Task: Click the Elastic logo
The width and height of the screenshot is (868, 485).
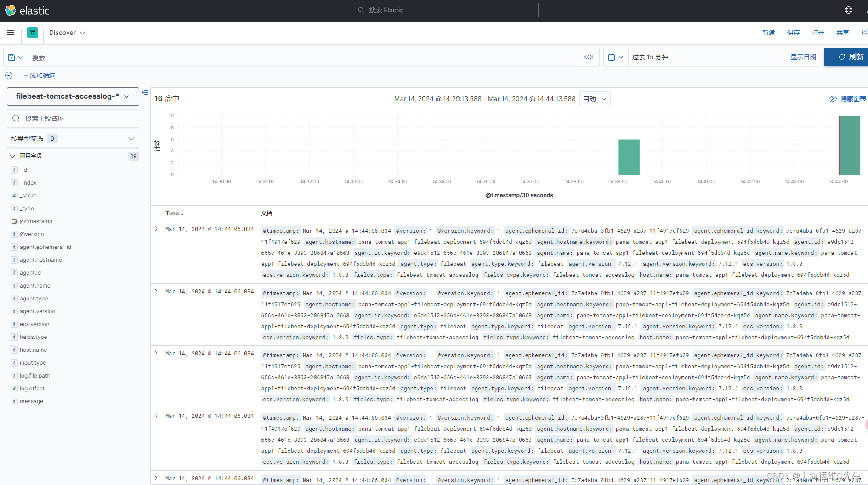Action: point(27,11)
